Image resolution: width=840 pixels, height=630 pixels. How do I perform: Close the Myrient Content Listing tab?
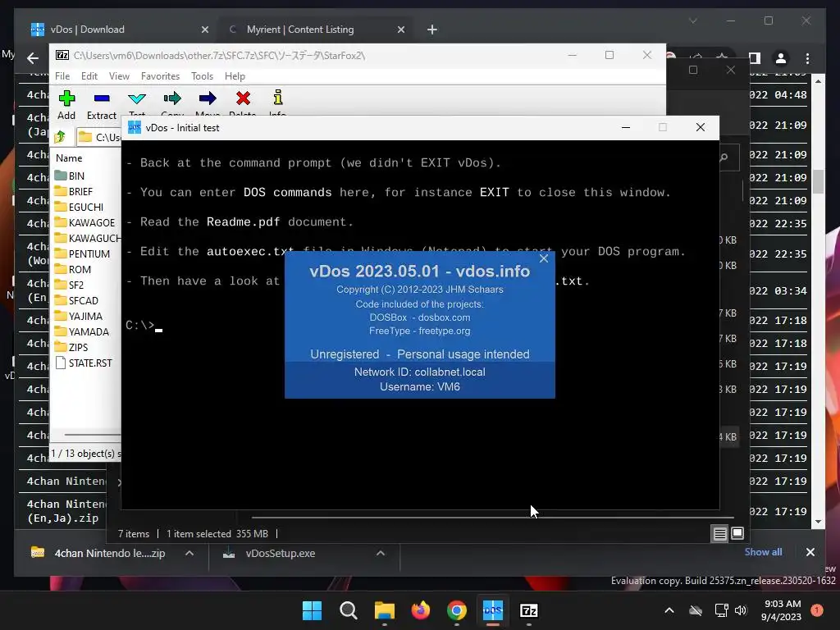coord(400,30)
